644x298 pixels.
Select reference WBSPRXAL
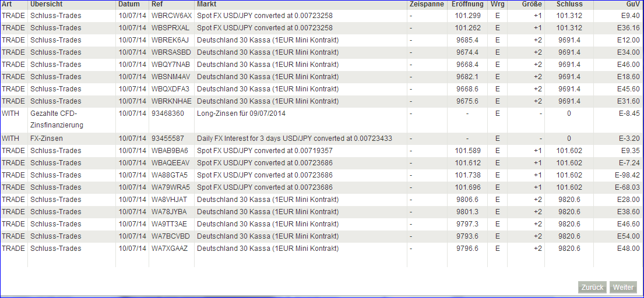(x=170, y=28)
